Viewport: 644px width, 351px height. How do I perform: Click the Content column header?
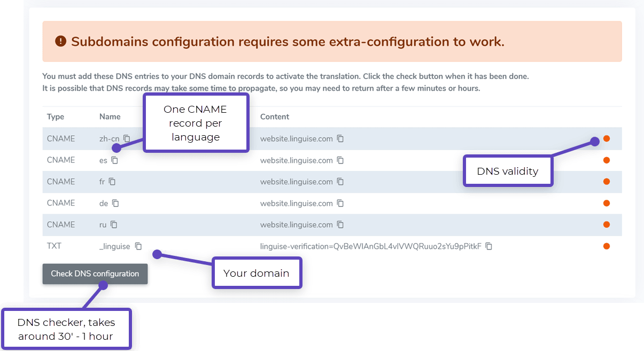tap(275, 116)
